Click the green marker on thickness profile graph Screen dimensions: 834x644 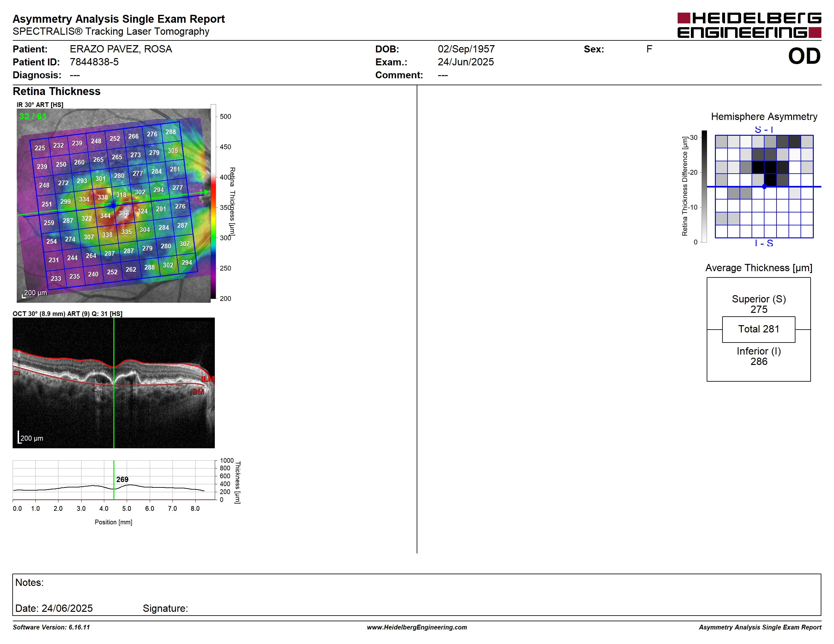pyautogui.click(x=114, y=480)
